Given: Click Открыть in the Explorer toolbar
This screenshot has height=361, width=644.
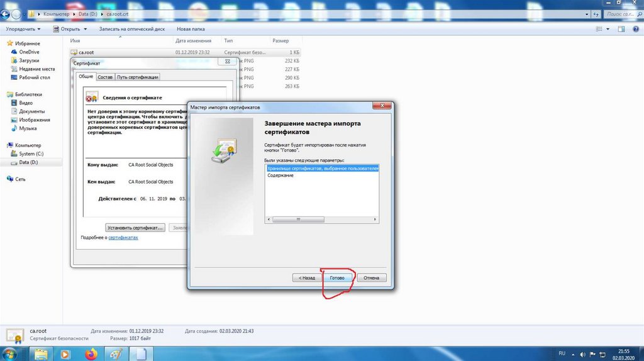Looking at the screenshot, I should point(67,29).
